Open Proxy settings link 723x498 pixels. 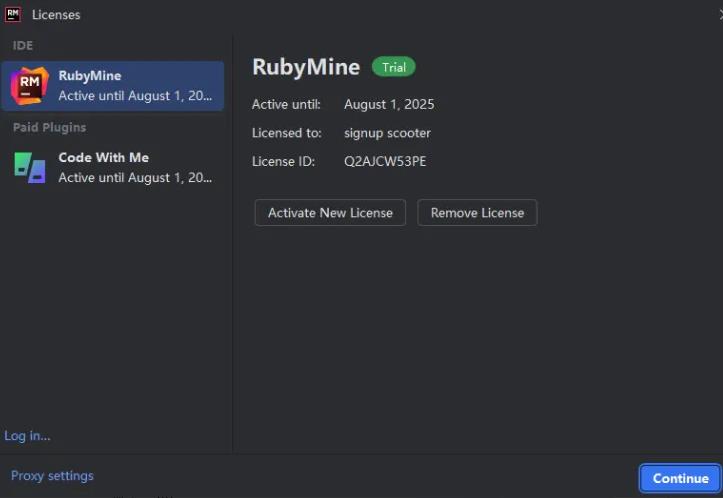pyautogui.click(x=52, y=475)
